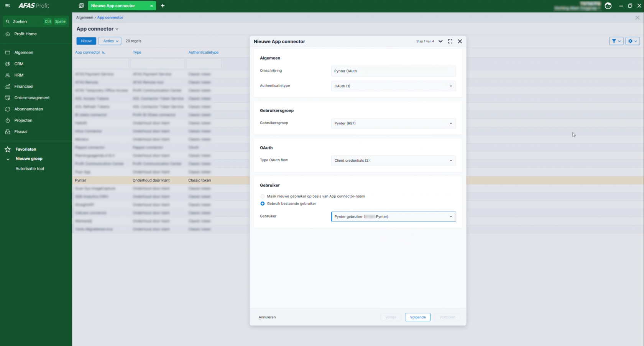Viewport: 644px width, 346px height.
Task: Click Annuleren in the wizard
Action: (x=267, y=317)
